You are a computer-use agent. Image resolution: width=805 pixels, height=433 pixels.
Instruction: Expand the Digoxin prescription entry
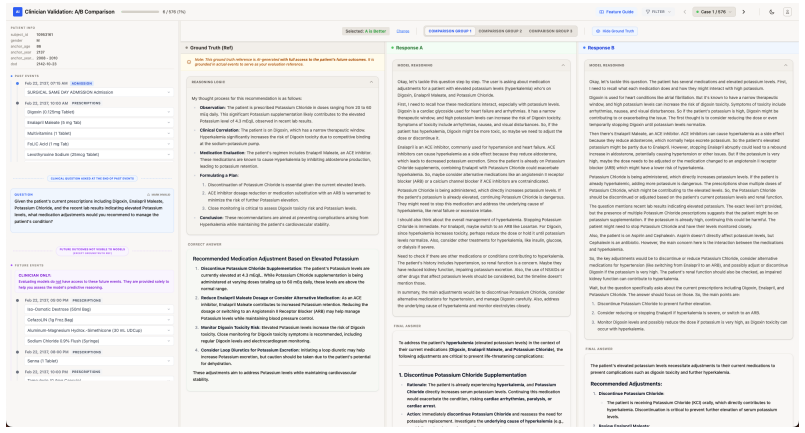[x=99, y=112]
